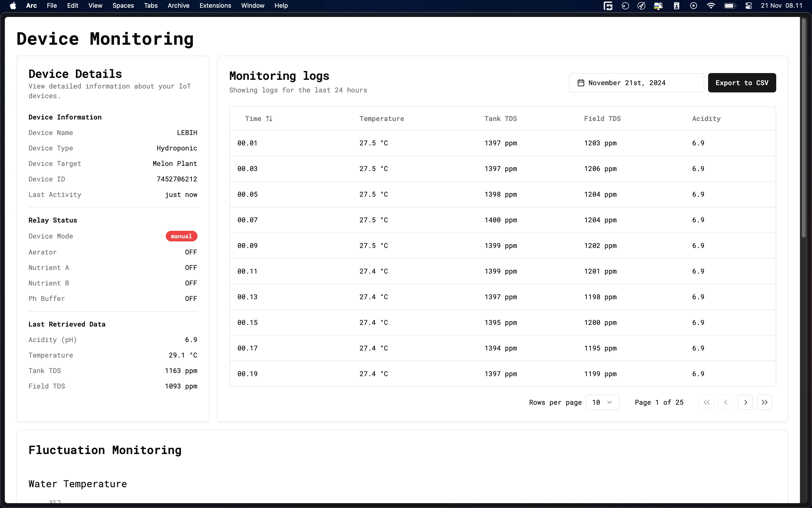Viewport: 812px width, 508px height.
Task: Click the Tank TDS column header
Action: pos(500,119)
